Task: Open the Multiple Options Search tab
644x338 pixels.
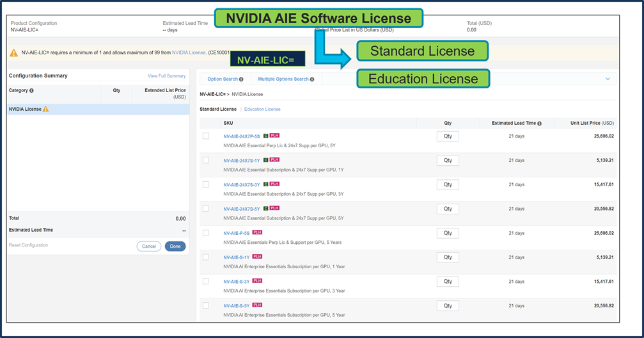Action: 283,79
